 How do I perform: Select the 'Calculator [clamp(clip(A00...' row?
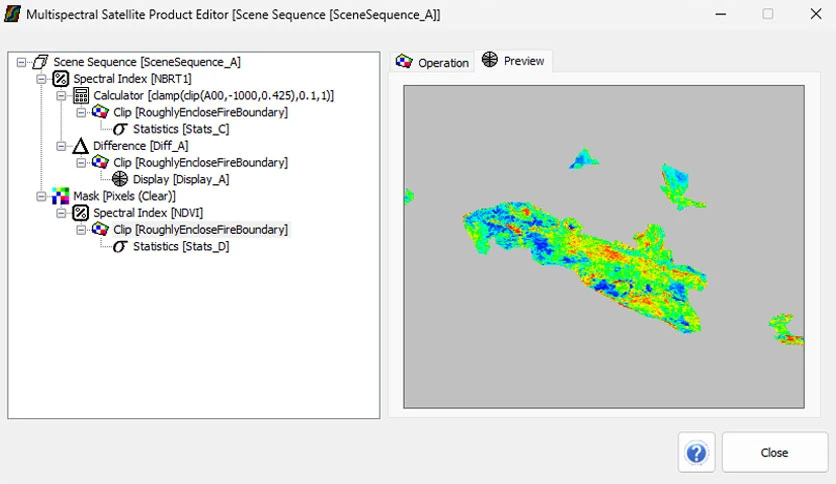pos(213,95)
